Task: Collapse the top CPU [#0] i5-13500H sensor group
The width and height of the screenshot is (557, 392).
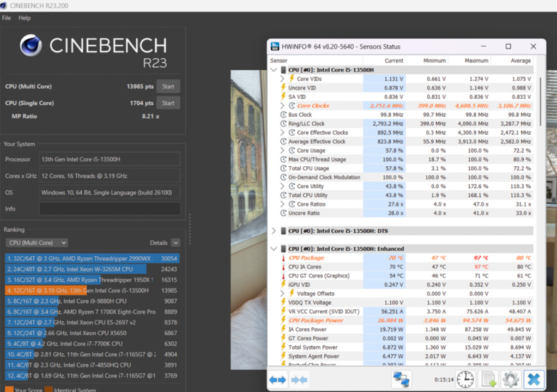Action: pyautogui.click(x=274, y=70)
